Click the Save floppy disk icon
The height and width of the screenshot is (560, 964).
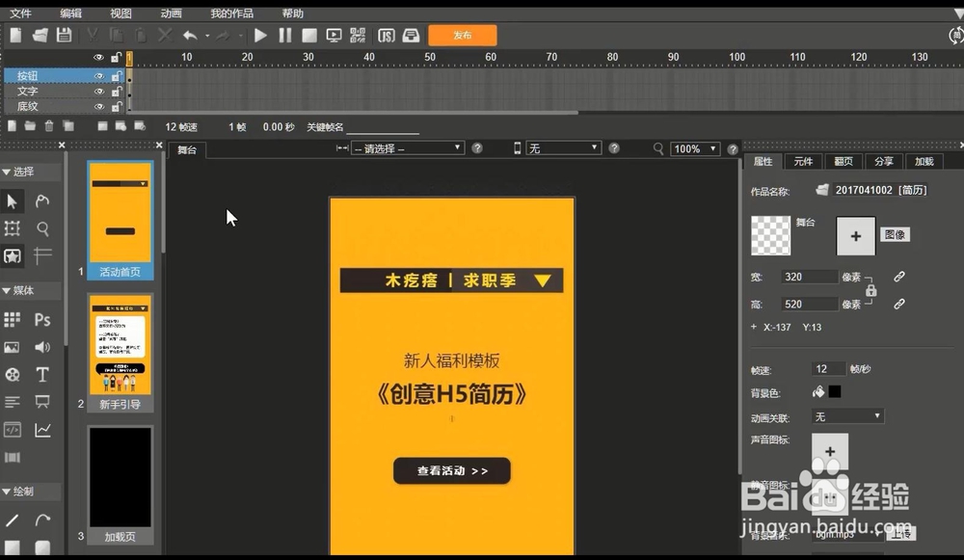(x=64, y=35)
